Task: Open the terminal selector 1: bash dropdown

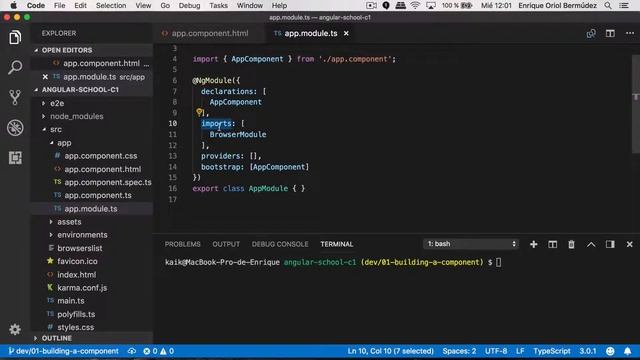Action: click(x=471, y=244)
